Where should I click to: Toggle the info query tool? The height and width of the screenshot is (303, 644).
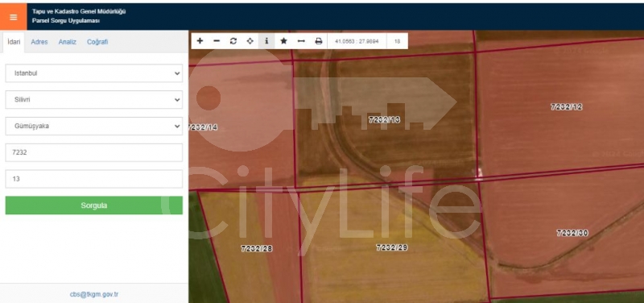pyautogui.click(x=266, y=41)
